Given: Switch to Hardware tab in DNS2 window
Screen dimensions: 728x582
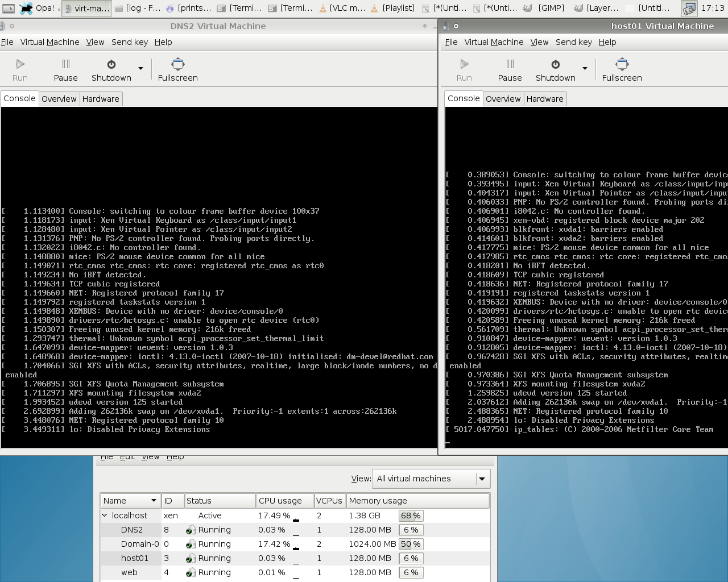Looking at the screenshot, I should point(101,99).
